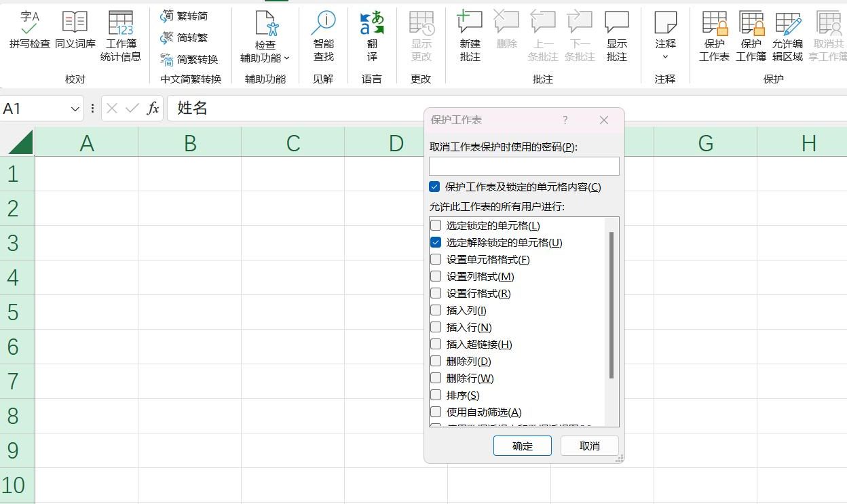Click the 翻译 translate icon
The image size is (847, 504).
point(372,23)
